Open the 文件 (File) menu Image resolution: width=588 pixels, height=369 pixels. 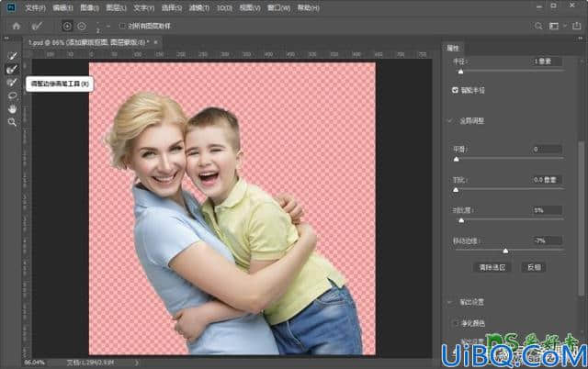(x=35, y=7)
